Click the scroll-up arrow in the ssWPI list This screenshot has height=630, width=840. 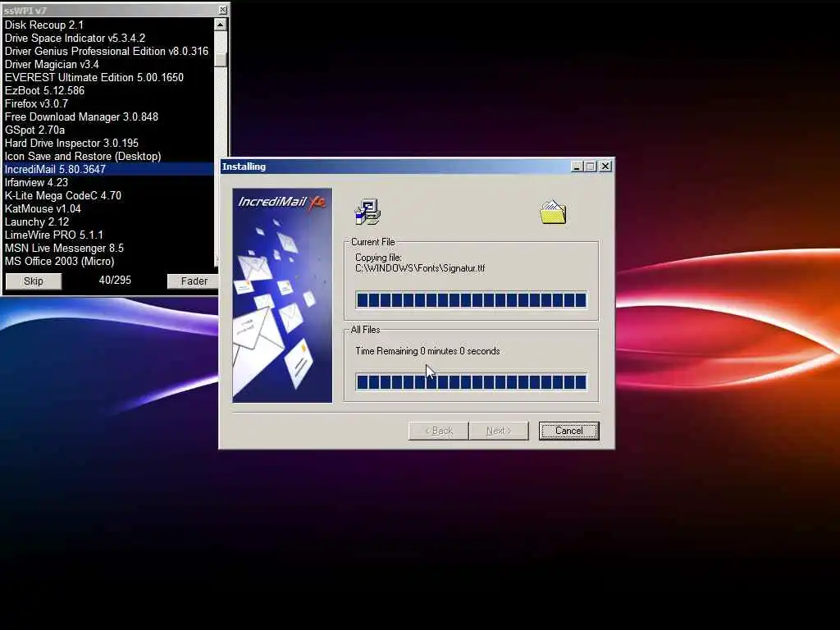[220, 25]
